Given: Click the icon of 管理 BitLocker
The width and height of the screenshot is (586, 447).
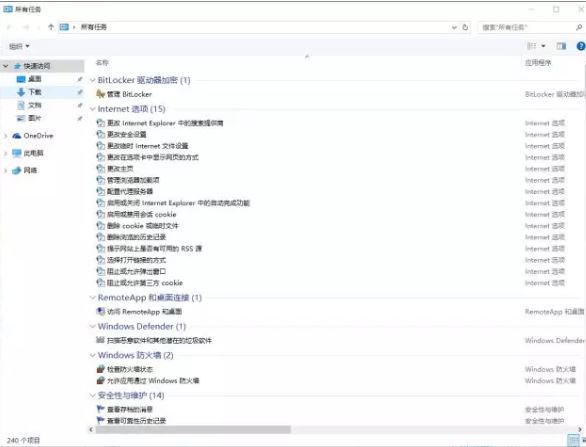Looking at the screenshot, I should (x=100, y=94).
